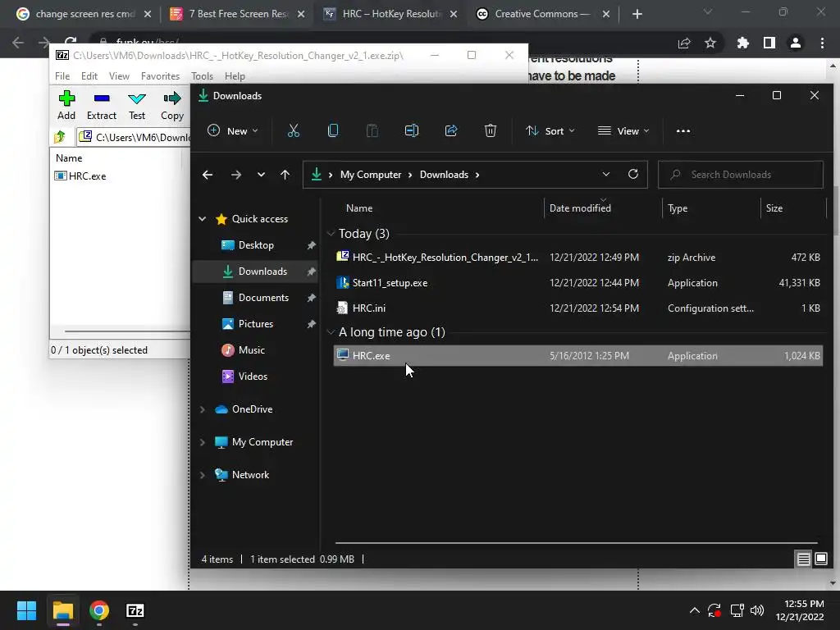Open the Favorites menu in 7-Zip
The height and width of the screenshot is (630, 840).
pyautogui.click(x=160, y=76)
